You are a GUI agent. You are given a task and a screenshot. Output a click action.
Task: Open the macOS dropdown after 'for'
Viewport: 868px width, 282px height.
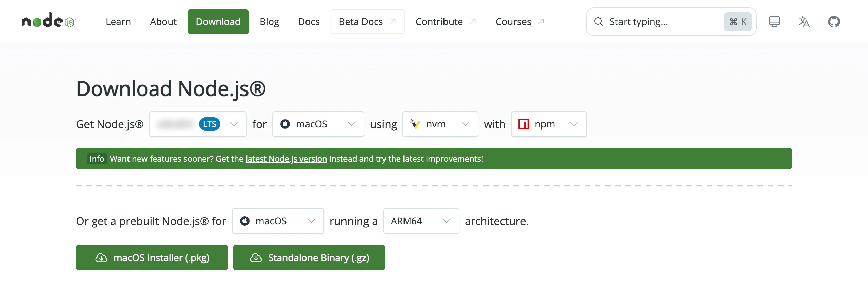318,124
